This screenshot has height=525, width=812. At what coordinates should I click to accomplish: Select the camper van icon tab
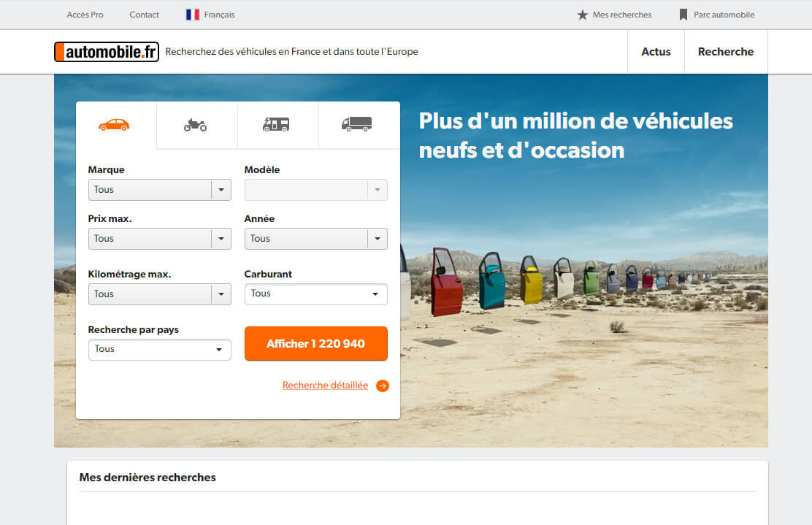276,125
